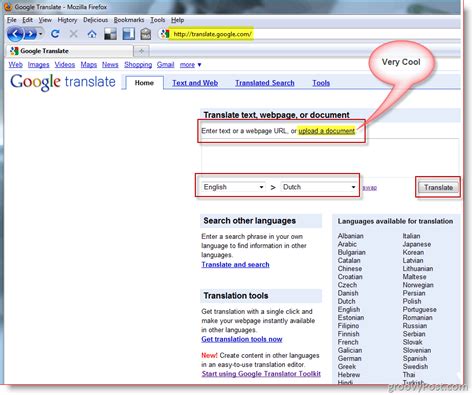Screen dimensions: 474x395
Task: Click the Stop loading X icon
Action: click(73, 34)
